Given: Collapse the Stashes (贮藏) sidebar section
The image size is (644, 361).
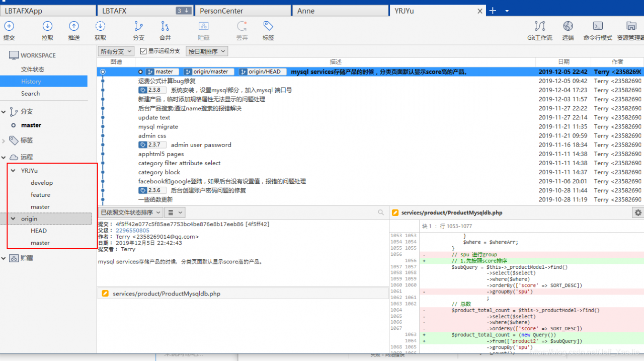Looking at the screenshot, I should [5, 258].
